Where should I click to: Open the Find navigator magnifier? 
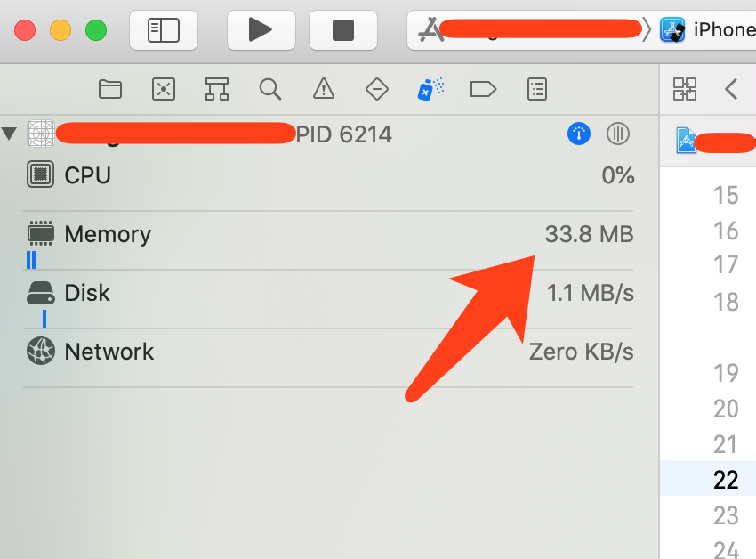point(270,89)
